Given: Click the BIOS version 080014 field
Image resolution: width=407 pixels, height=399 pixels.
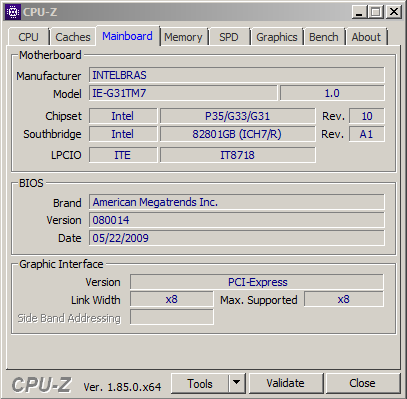Looking at the screenshot, I should [x=237, y=220].
